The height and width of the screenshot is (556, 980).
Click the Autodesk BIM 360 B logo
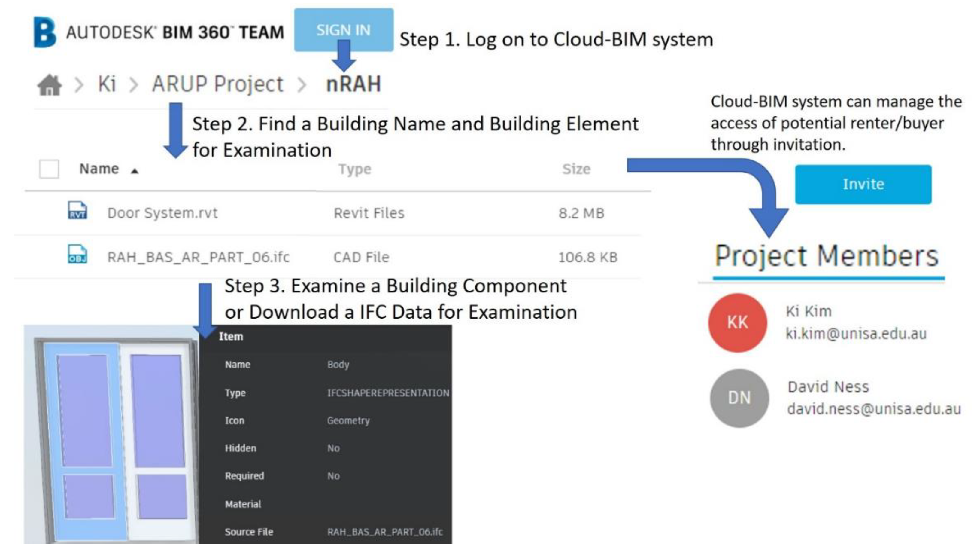point(45,32)
